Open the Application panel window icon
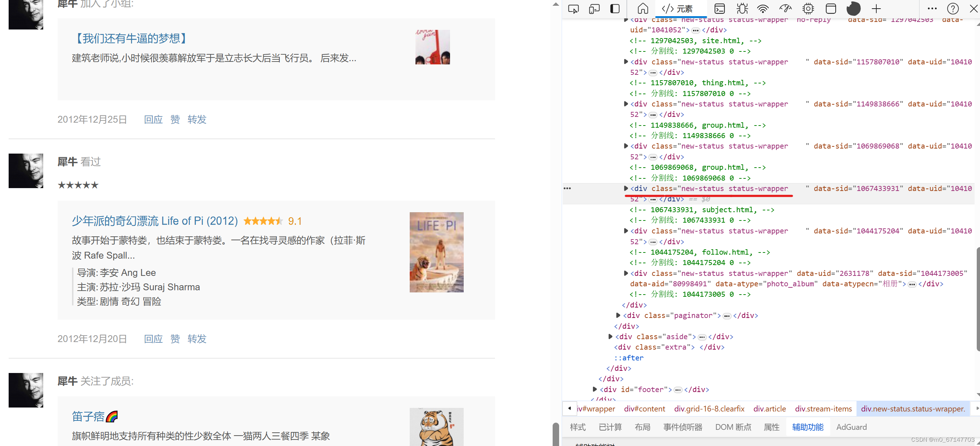Image resolution: width=980 pixels, height=446 pixels. pyautogui.click(x=831, y=9)
